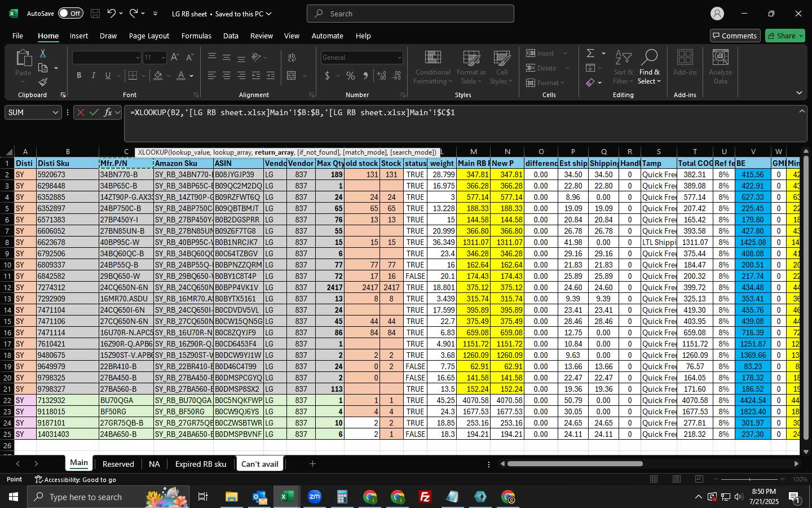Click the Paste clipboard icon
Screen dimensions: 812x508
point(23,58)
